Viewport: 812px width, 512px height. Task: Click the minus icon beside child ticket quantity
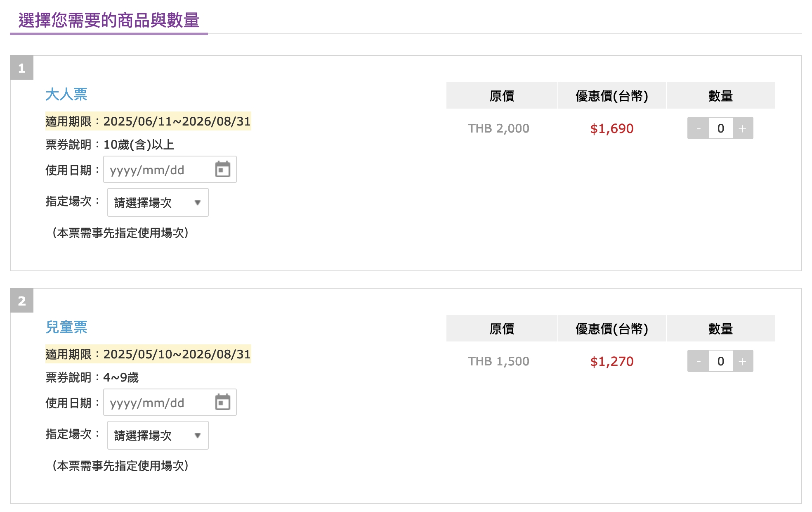[x=698, y=361]
